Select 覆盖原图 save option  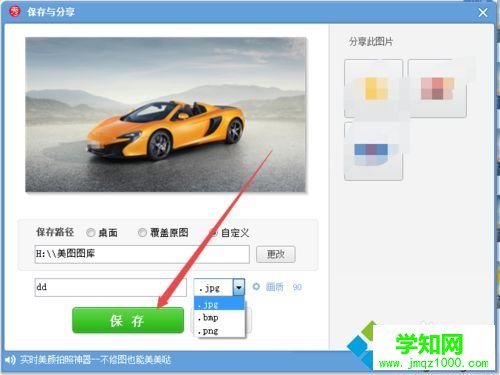coord(142,233)
